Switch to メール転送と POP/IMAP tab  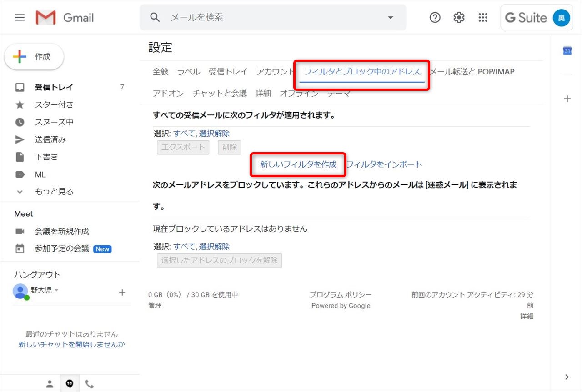[472, 72]
